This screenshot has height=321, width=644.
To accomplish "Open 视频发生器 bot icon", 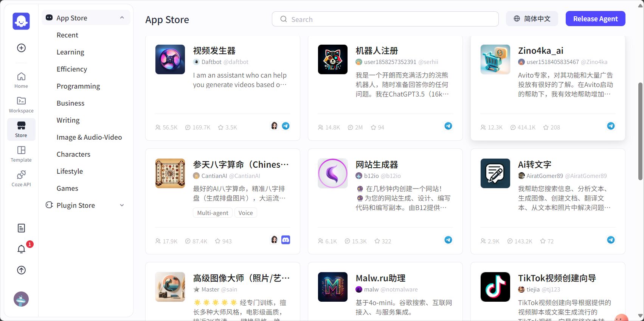I will pos(170,59).
